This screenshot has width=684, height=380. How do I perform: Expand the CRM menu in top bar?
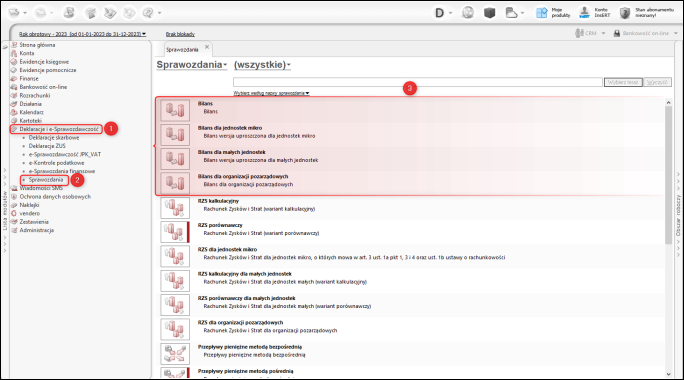(590, 33)
